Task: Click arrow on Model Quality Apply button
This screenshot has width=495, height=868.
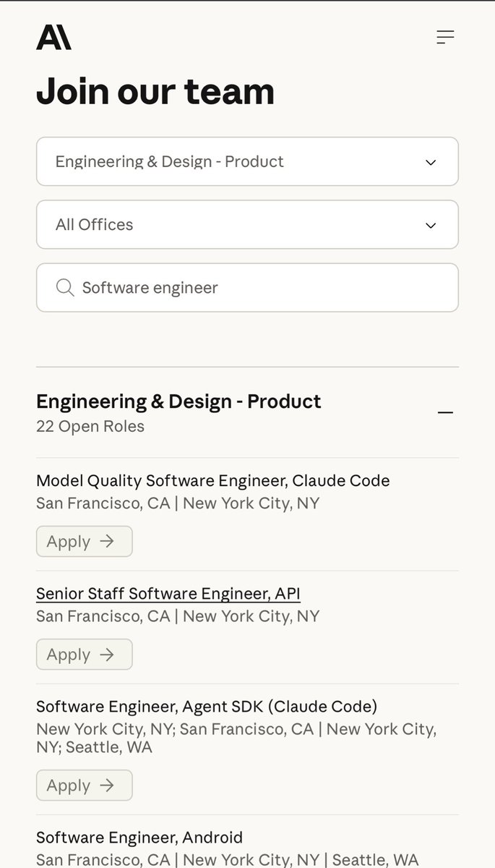Action: pos(107,541)
